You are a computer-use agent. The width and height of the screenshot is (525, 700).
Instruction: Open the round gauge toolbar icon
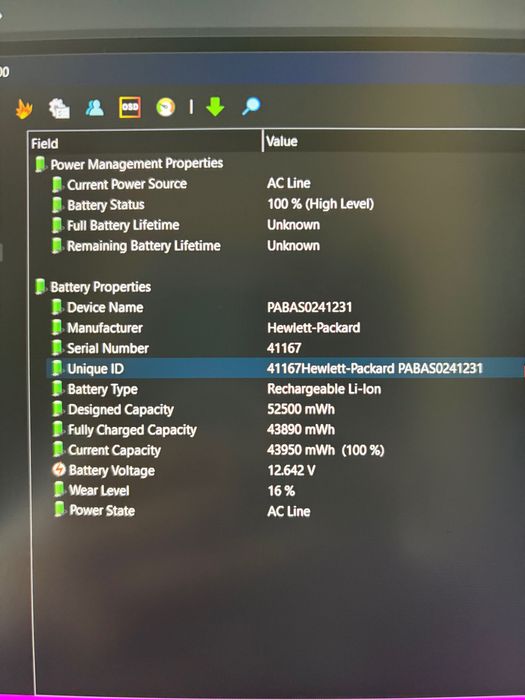pyautogui.click(x=165, y=107)
